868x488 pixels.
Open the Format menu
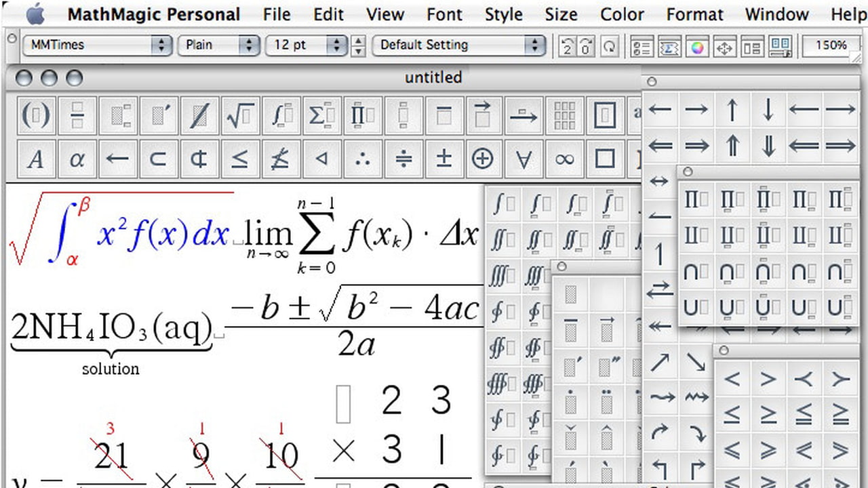pyautogui.click(x=694, y=14)
